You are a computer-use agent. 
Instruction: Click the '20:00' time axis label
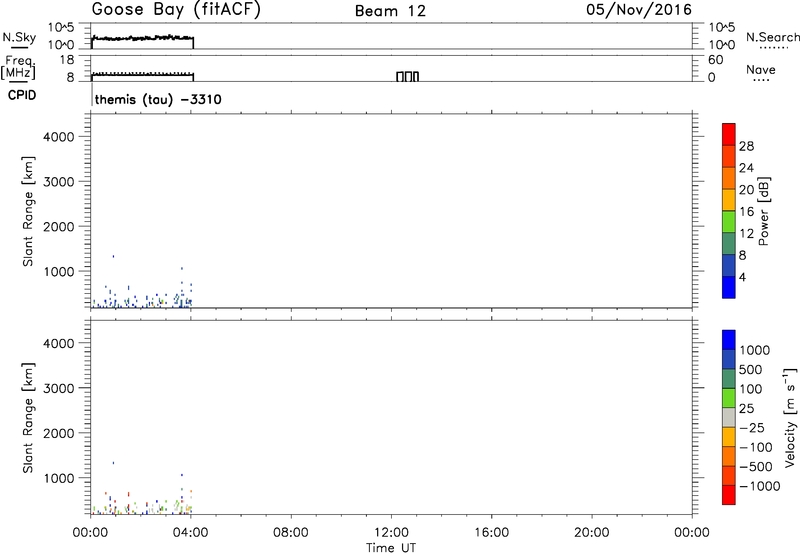[x=591, y=533]
